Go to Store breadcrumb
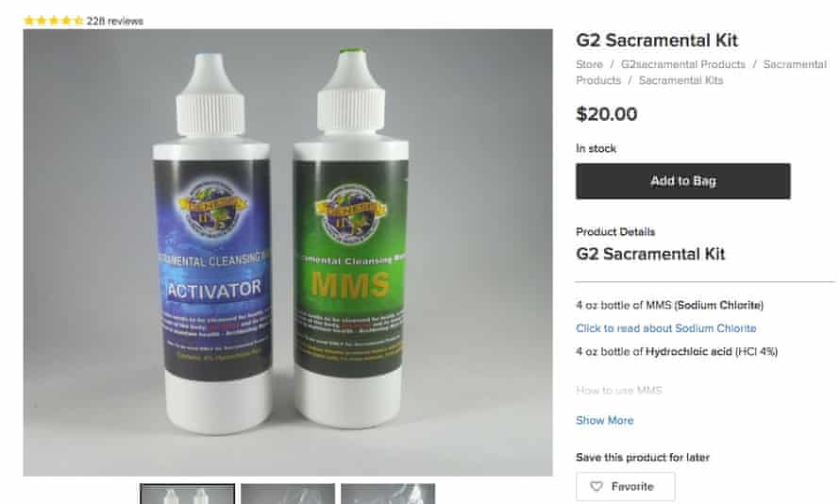Image resolution: width=840 pixels, height=504 pixels. click(x=589, y=64)
